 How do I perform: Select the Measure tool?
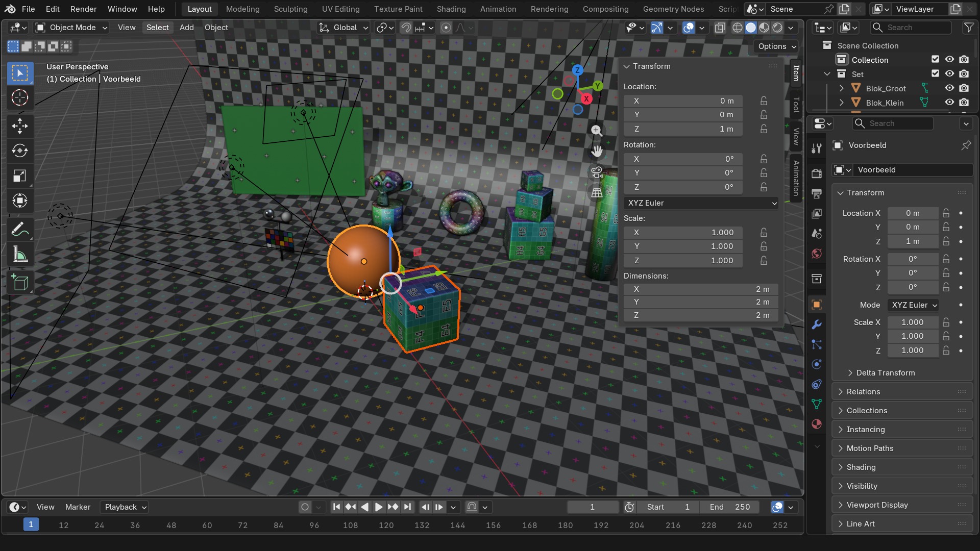pos(20,255)
